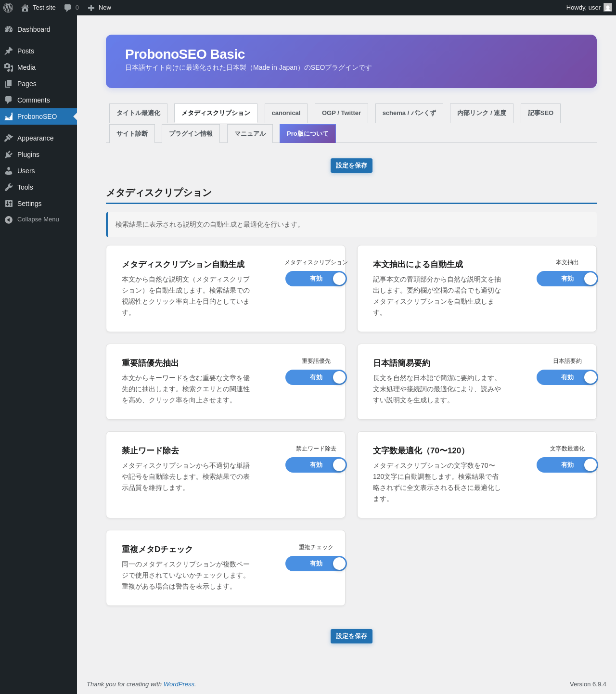Image resolution: width=616 pixels, height=694 pixels.
Task: Click the ProbonoSEO chart icon
Action: pyautogui.click(x=9, y=116)
